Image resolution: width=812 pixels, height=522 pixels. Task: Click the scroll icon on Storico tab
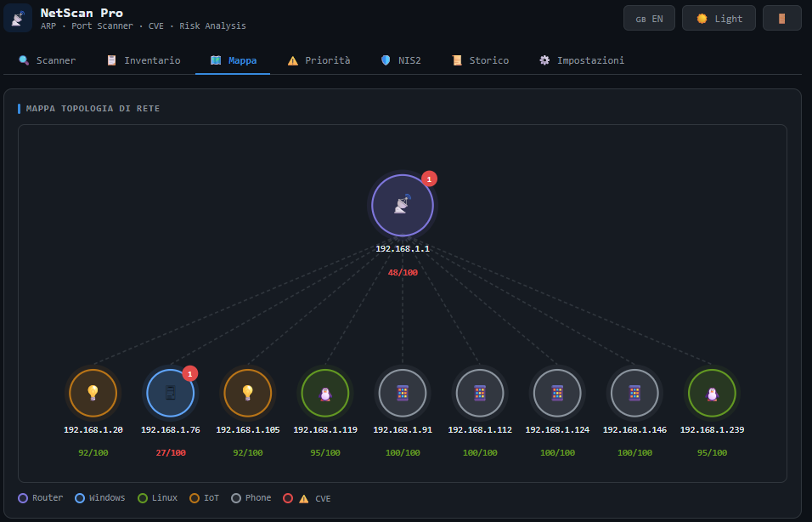pyautogui.click(x=457, y=60)
